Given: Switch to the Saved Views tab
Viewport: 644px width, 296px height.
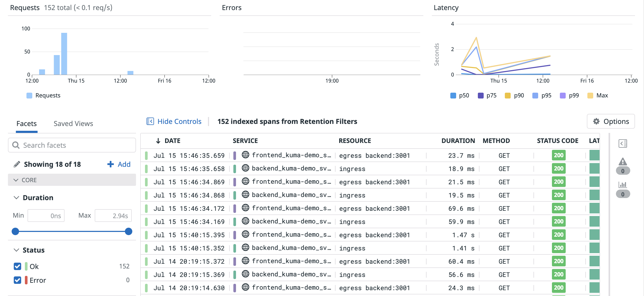Looking at the screenshot, I should tap(73, 124).
